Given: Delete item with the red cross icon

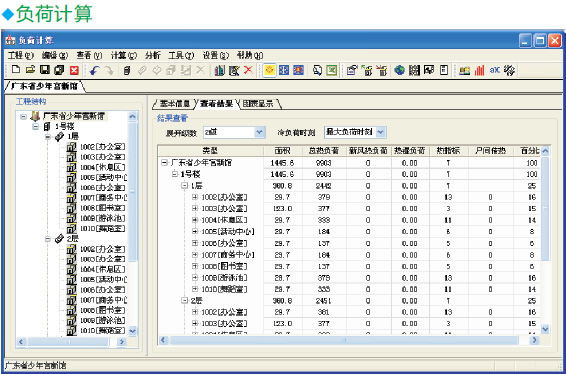Looking at the screenshot, I should 248,70.
